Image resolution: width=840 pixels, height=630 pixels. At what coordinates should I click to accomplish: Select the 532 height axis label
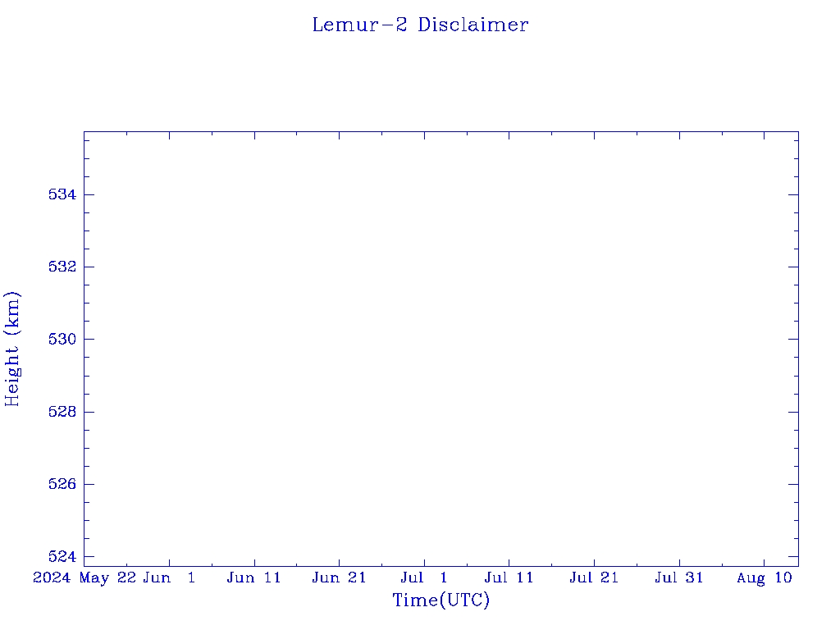pos(62,267)
